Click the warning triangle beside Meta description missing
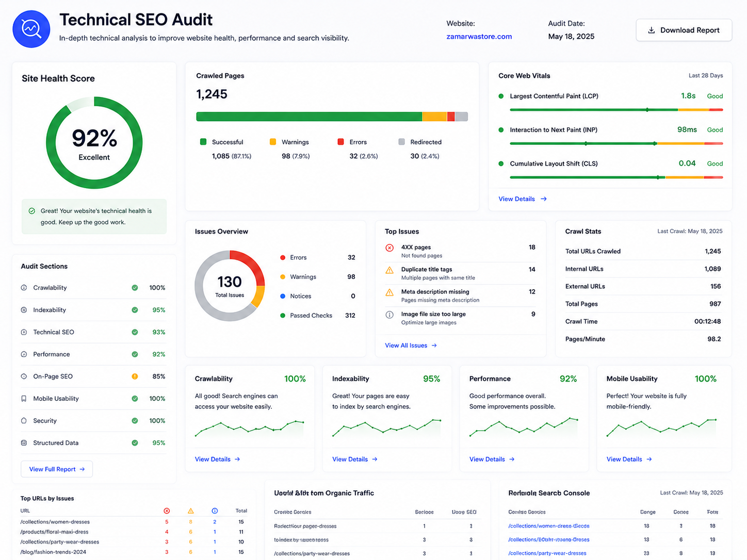747x560 pixels. (389, 292)
